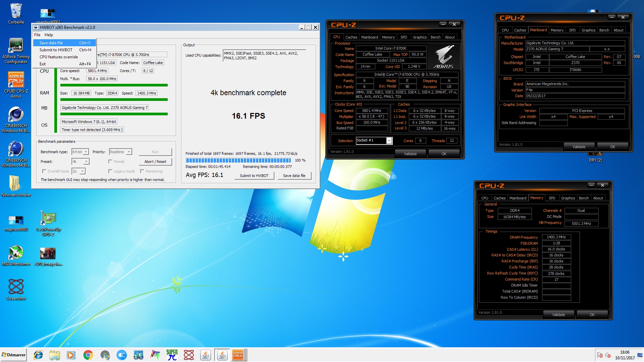
Task: Open the Corbeille recycle bin icon
Action: [x=16, y=13]
